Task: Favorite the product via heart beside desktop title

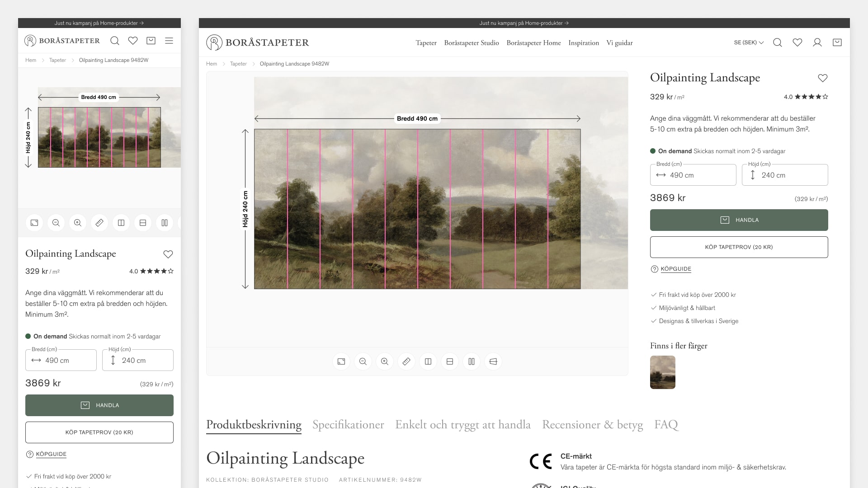Action: click(822, 78)
